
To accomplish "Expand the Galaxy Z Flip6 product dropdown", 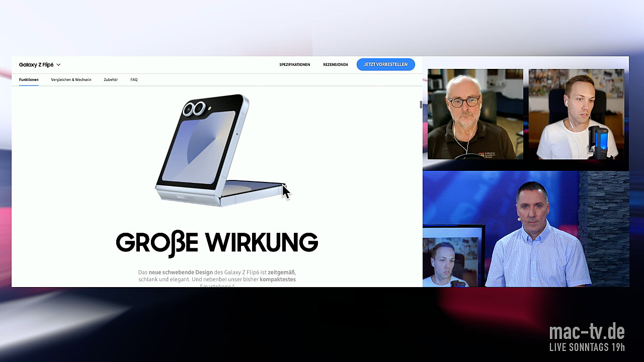I will (x=40, y=65).
